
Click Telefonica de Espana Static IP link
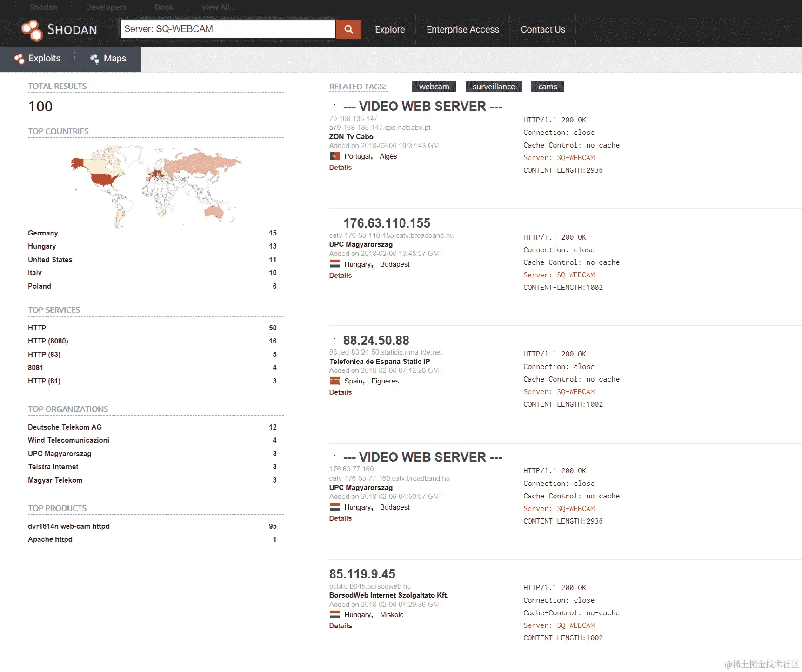[380, 362]
